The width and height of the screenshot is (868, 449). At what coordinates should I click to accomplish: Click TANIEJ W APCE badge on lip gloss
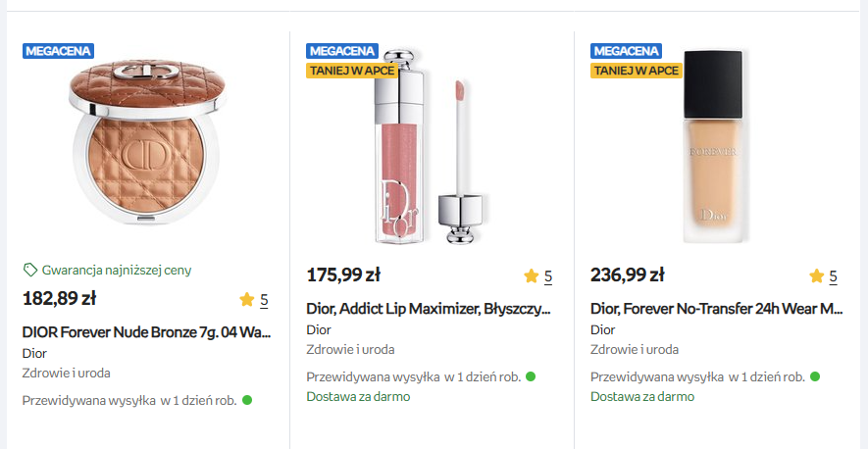coord(342,71)
